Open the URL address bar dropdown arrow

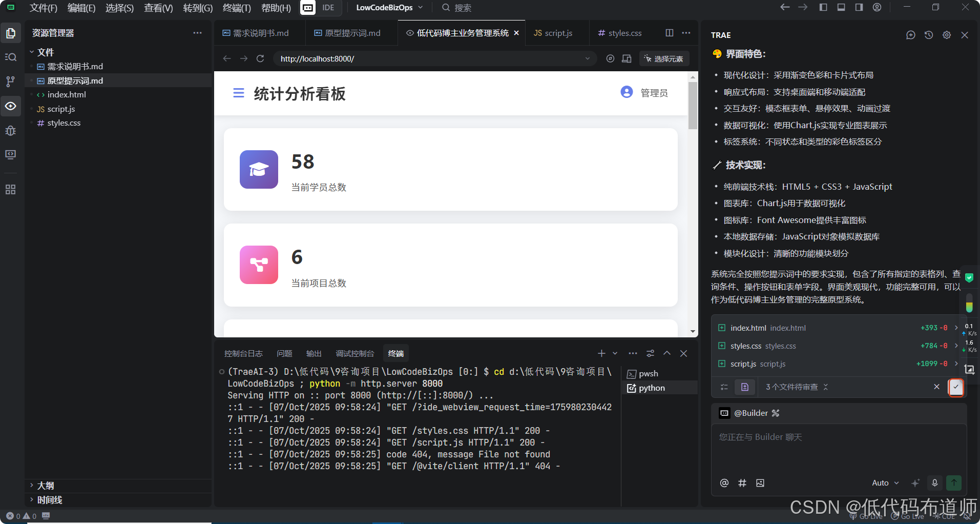click(x=588, y=58)
